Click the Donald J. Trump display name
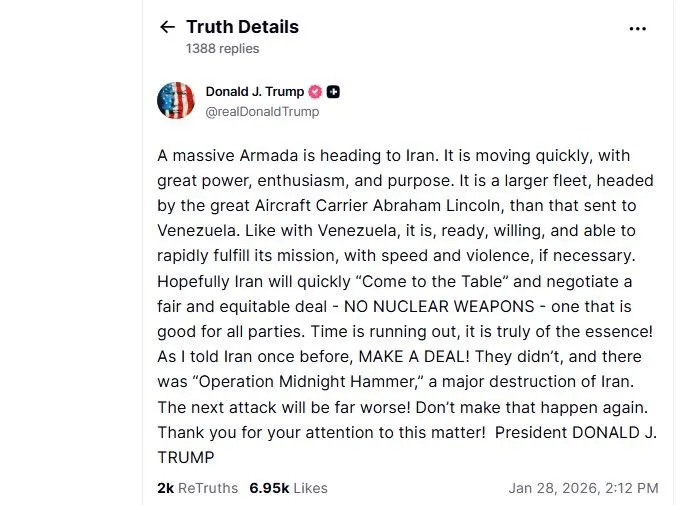Screen dimensions: 697x505 [x=254, y=92]
